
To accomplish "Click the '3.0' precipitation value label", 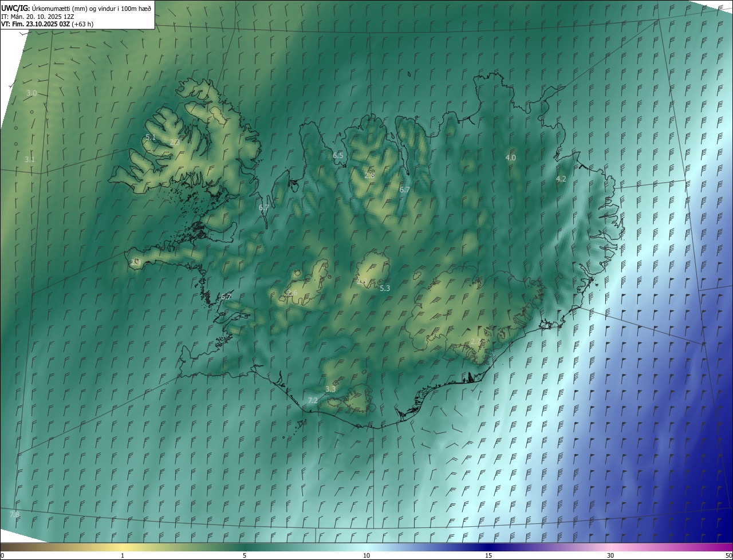I will pos(31,93).
